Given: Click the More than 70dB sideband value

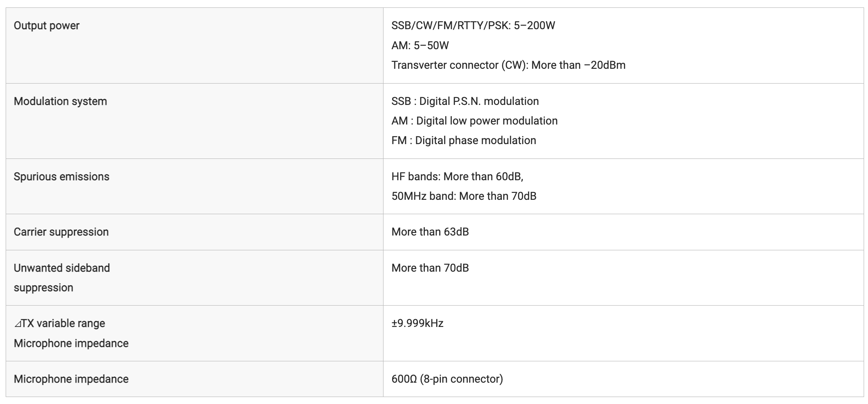Looking at the screenshot, I should click(x=430, y=268).
